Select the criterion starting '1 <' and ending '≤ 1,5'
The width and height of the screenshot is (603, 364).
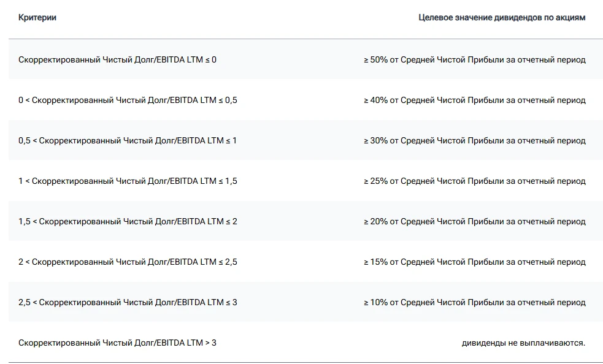pyautogui.click(x=128, y=181)
